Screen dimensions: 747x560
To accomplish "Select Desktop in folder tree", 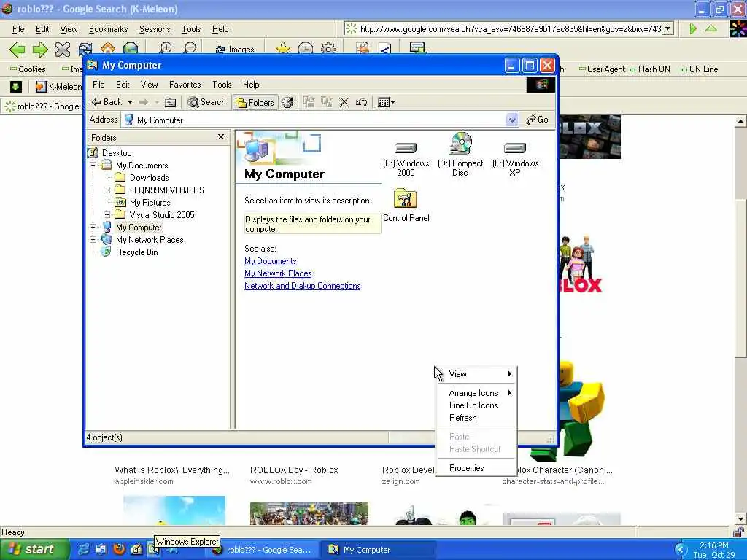I will pos(117,153).
